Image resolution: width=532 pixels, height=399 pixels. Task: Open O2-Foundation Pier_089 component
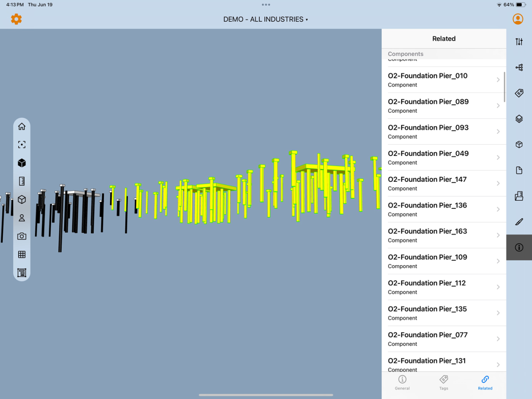[444, 106]
